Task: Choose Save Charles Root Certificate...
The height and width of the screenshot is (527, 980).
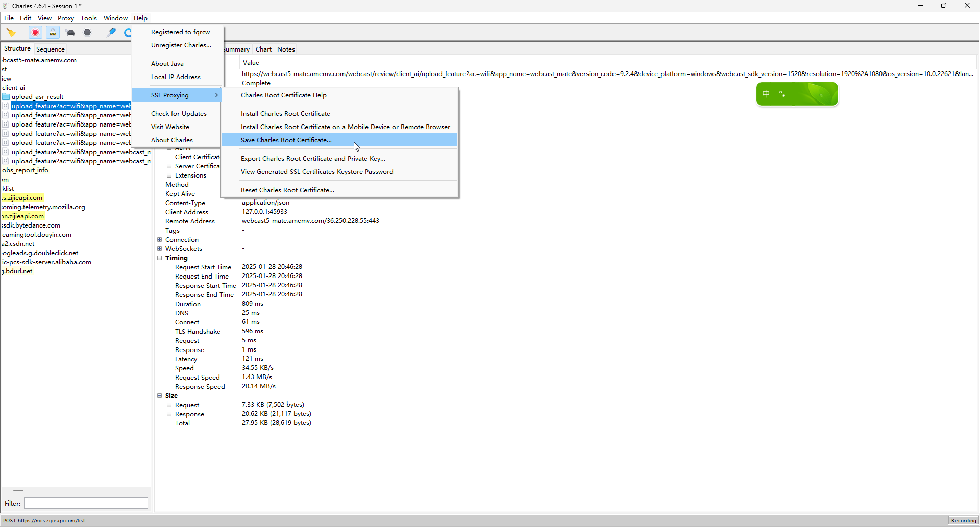Action: 339,140
